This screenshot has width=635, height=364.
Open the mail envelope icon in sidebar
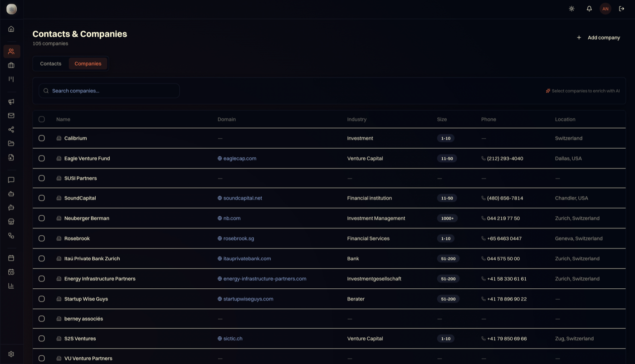click(11, 116)
